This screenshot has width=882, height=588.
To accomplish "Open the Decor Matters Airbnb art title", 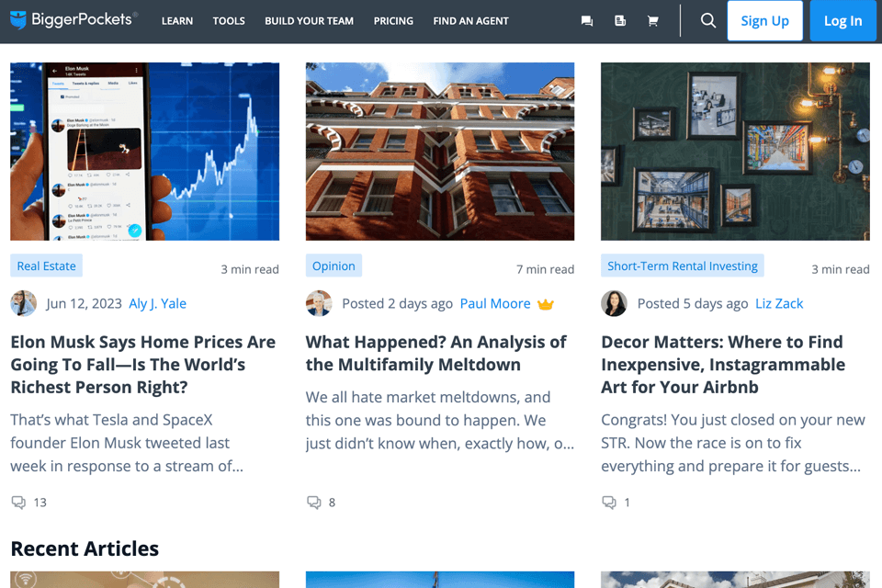I will [x=723, y=365].
